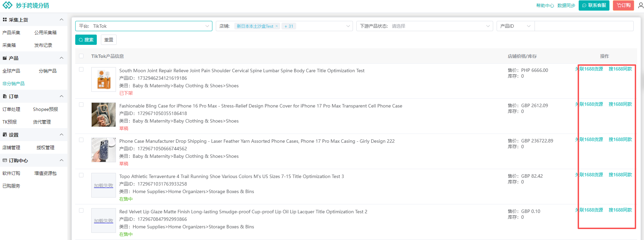The width and height of the screenshot is (644, 240).
Task: Open 全球产品 menu item
Action: coord(11,71)
